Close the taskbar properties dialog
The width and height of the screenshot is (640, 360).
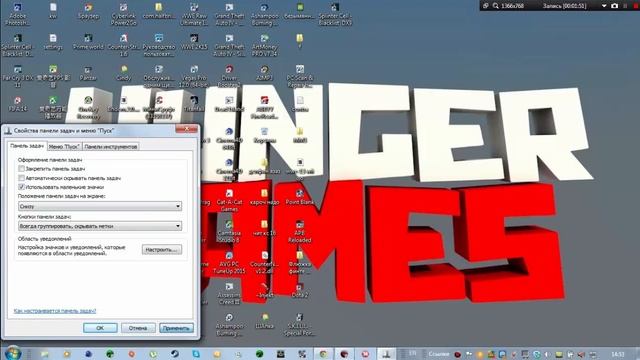187,129
